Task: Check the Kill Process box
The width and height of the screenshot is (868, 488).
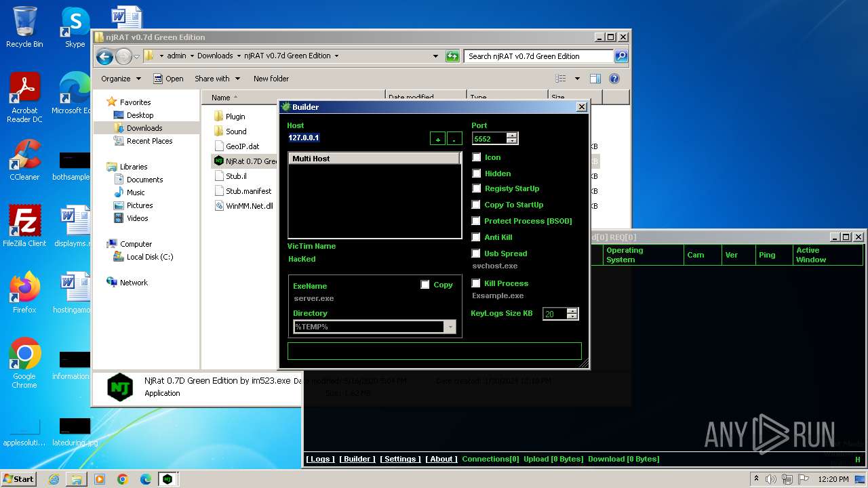Action: tap(477, 283)
